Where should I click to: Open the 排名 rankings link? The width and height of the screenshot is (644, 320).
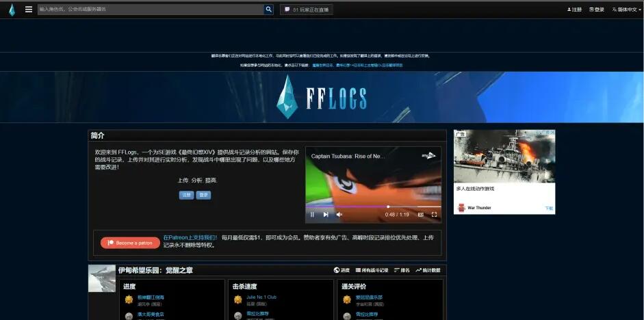click(402, 270)
